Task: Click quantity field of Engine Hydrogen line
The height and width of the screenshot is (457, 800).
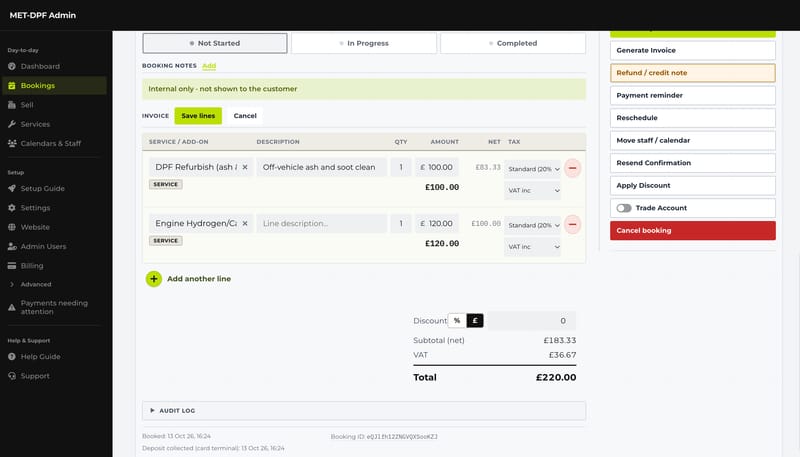Action: pyautogui.click(x=401, y=223)
